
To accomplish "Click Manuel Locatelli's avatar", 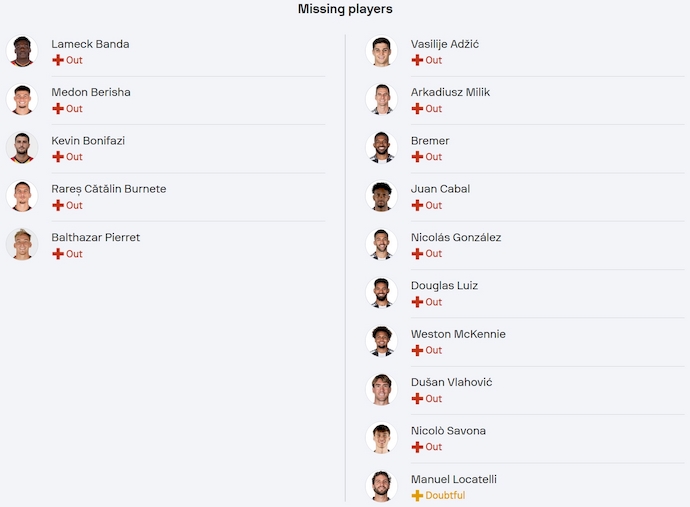I will click(x=381, y=486).
